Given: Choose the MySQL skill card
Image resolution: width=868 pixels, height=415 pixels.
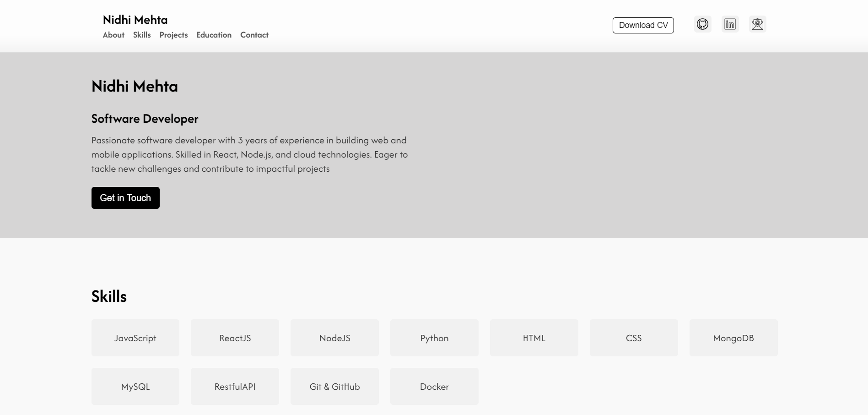Looking at the screenshot, I should 135,387.
